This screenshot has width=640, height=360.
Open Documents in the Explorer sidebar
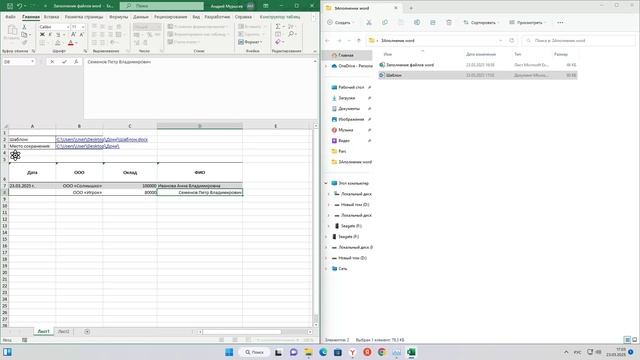(x=349, y=109)
